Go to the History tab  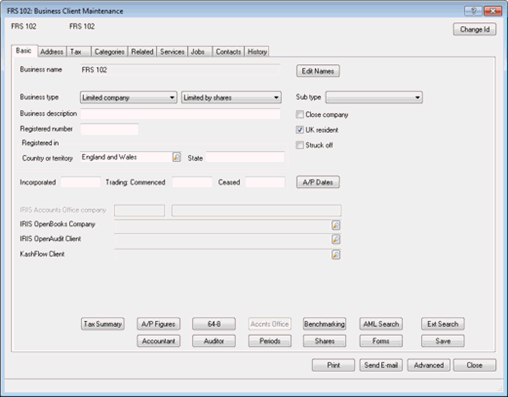click(257, 52)
